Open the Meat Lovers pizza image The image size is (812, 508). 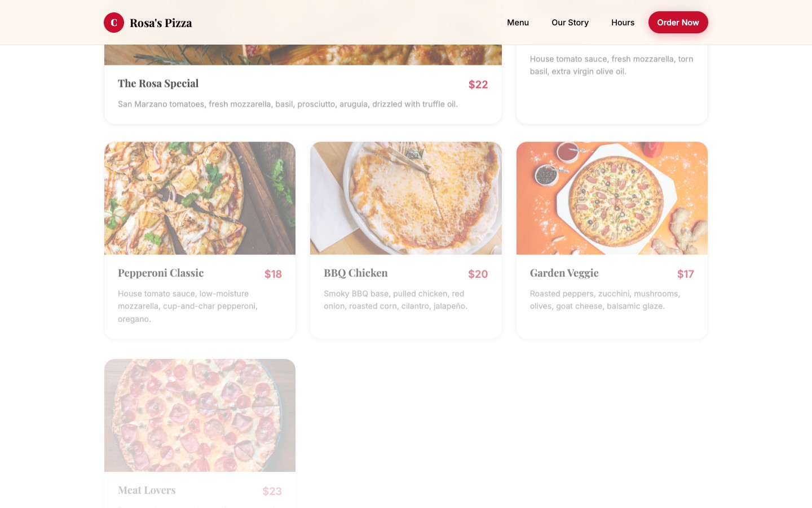point(200,415)
